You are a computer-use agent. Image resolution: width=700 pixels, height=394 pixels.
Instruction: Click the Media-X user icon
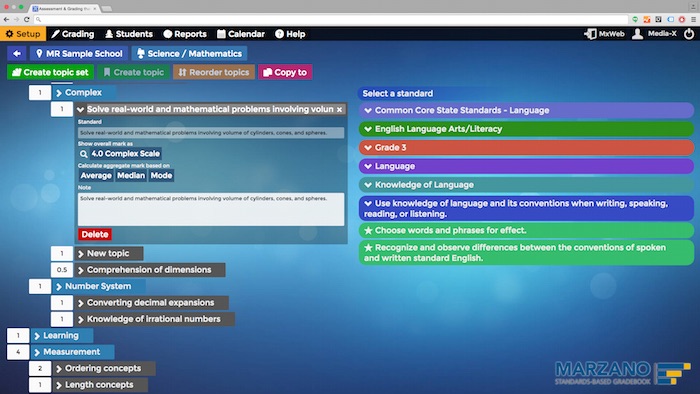point(638,34)
